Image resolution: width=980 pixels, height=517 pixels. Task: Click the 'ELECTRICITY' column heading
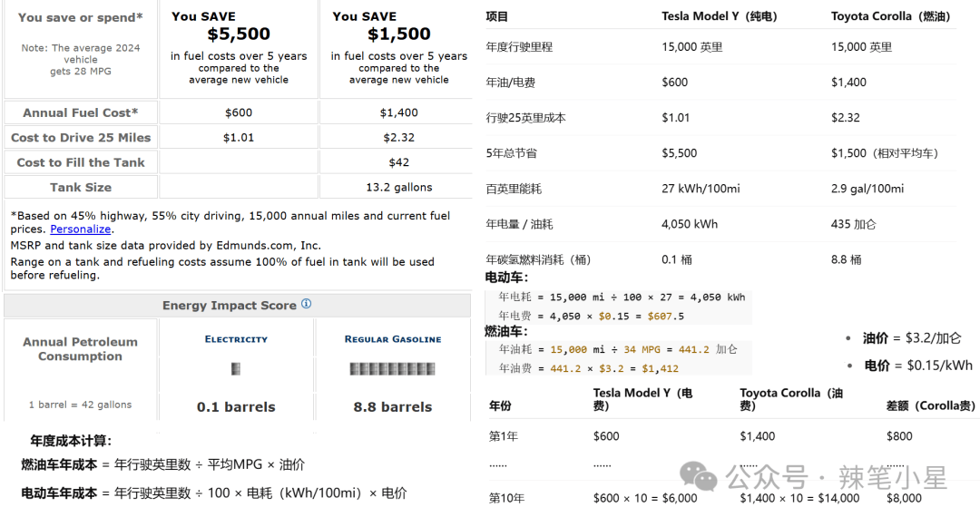[x=236, y=339]
